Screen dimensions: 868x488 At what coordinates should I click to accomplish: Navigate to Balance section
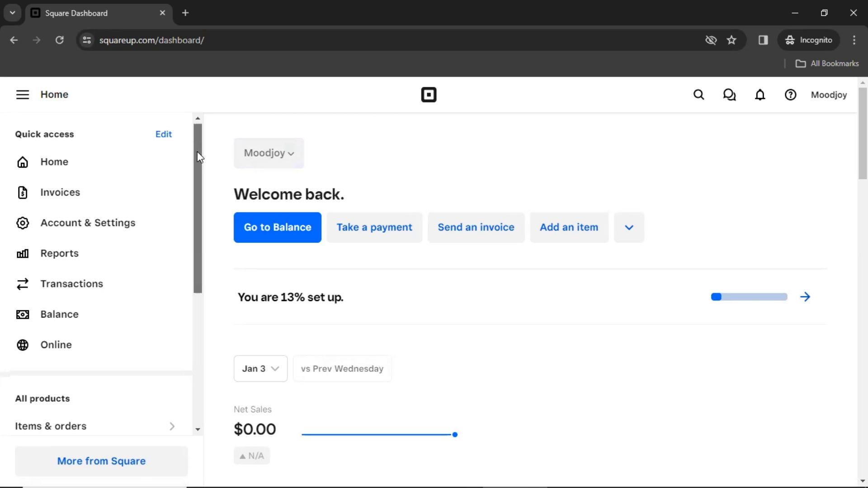pos(59,314)
